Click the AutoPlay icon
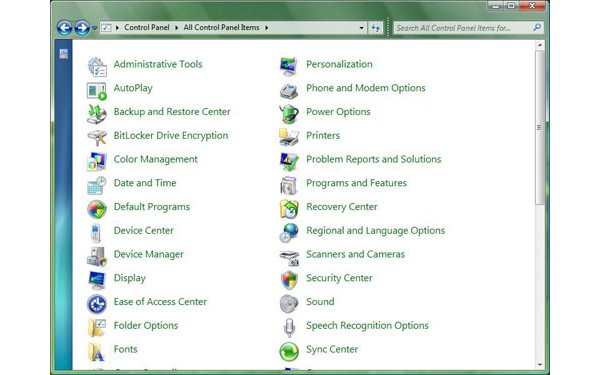The height and width of the screenshot is (375, 600). tap(97, 91)
